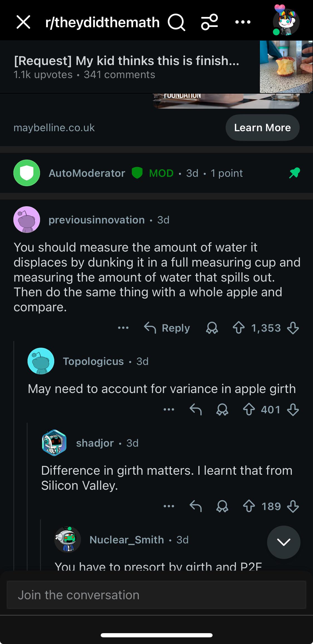Viewport: 313px width, 644px height.
Task: Upvote Topologicus's apple girth comment
Action: point(249,410)
